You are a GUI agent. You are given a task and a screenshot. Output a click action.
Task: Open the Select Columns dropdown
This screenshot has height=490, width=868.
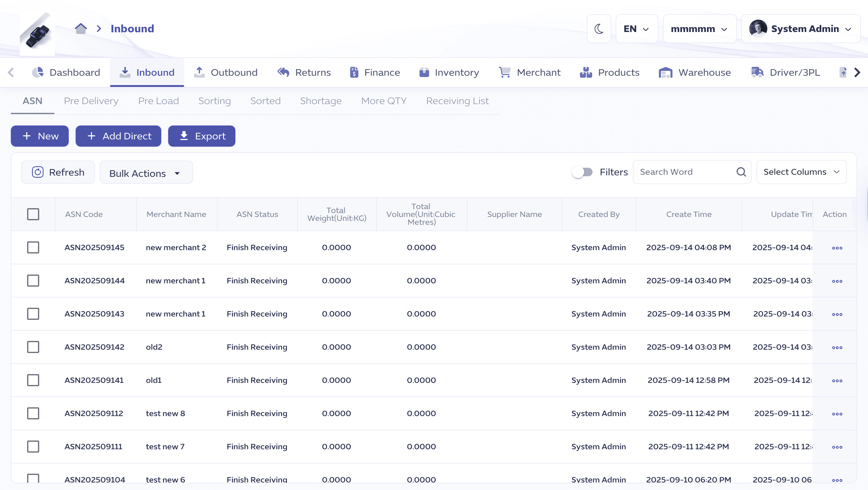click(801, 172)
